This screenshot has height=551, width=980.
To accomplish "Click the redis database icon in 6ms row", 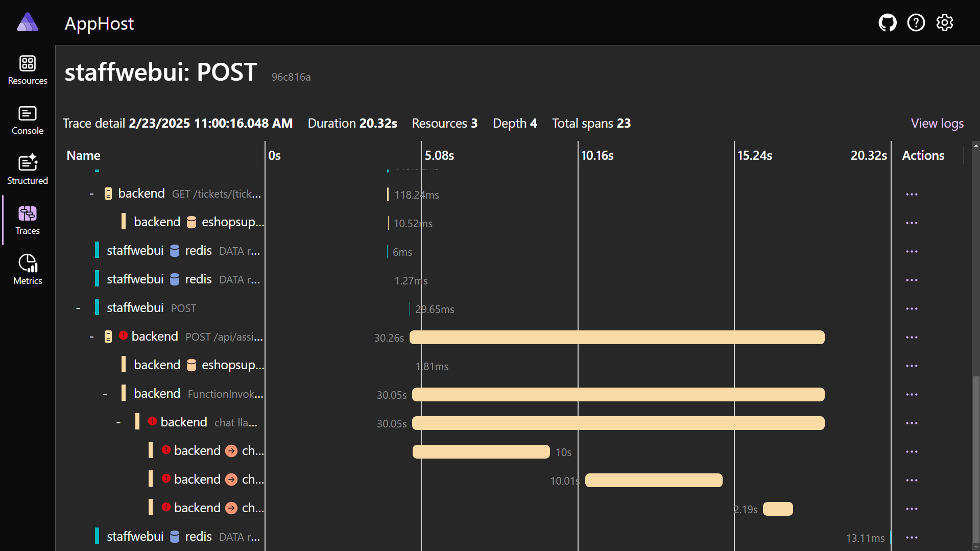I will 175,251.
